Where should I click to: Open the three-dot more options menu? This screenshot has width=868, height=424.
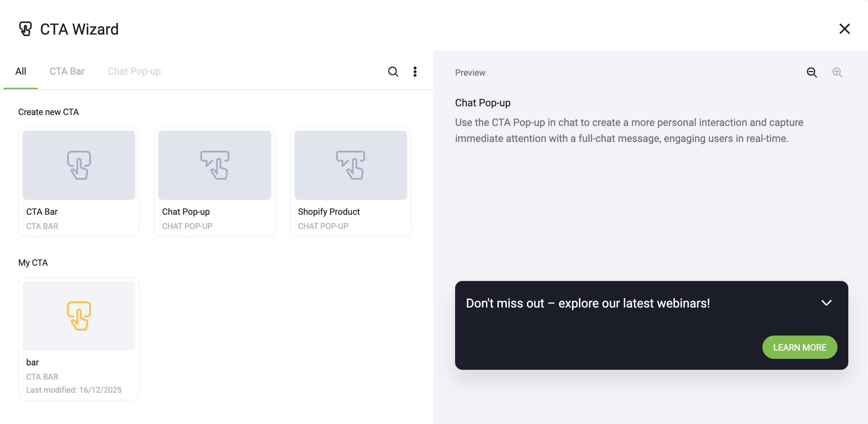(415, 72)
